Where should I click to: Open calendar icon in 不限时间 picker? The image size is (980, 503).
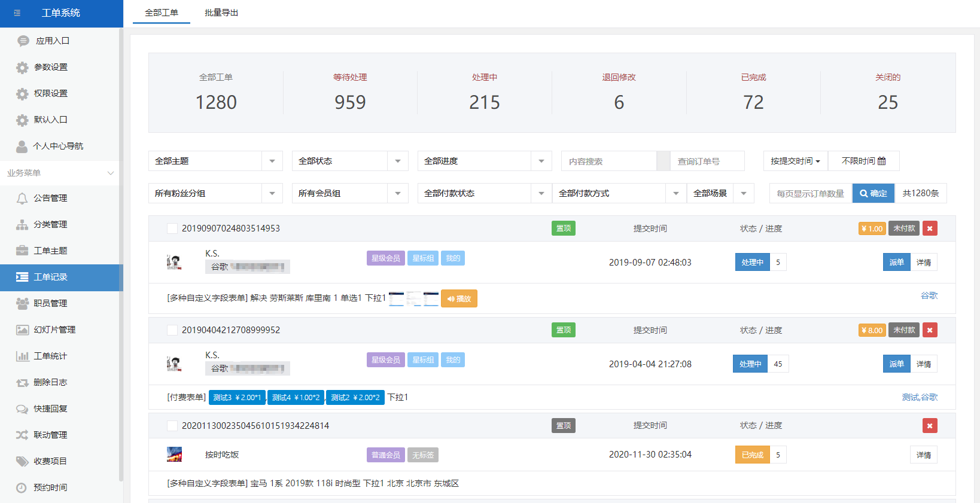coord(881,161)
